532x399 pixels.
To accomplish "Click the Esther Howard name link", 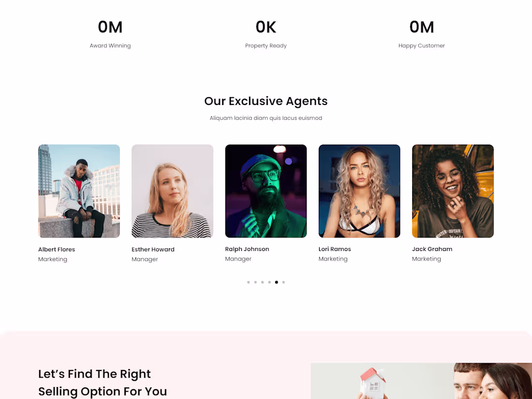I will tap(153, 250).
